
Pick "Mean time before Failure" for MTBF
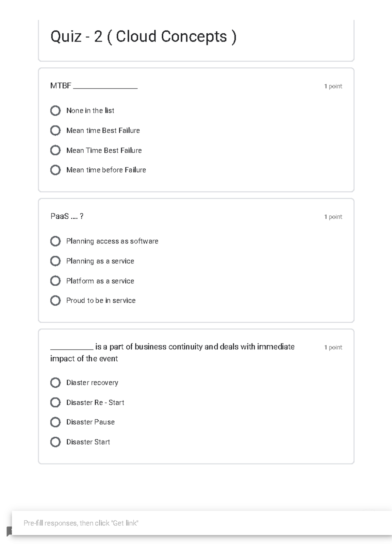pos(55,170)
